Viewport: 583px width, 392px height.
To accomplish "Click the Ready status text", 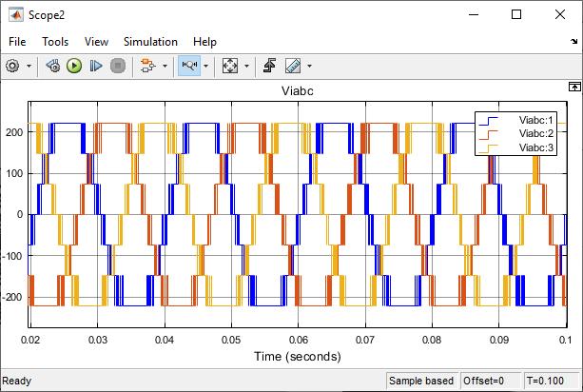I will click(17, 381).
